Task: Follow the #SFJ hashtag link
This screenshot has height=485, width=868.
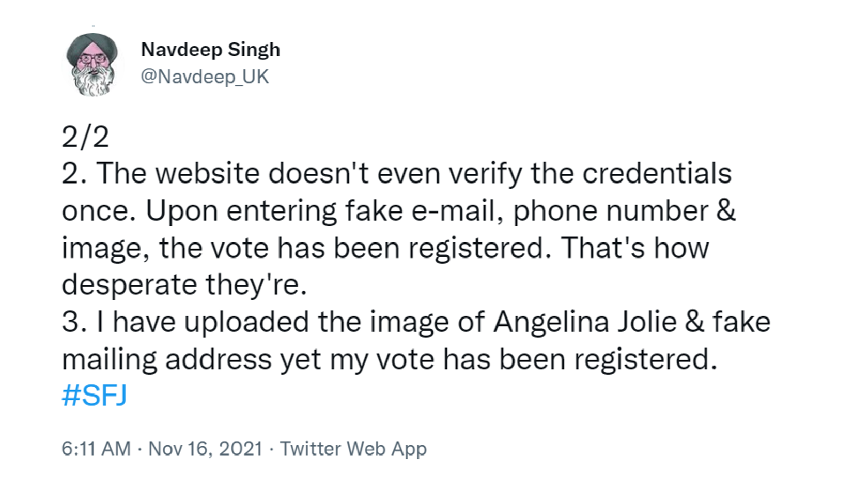Action: [x=94, y=396]
